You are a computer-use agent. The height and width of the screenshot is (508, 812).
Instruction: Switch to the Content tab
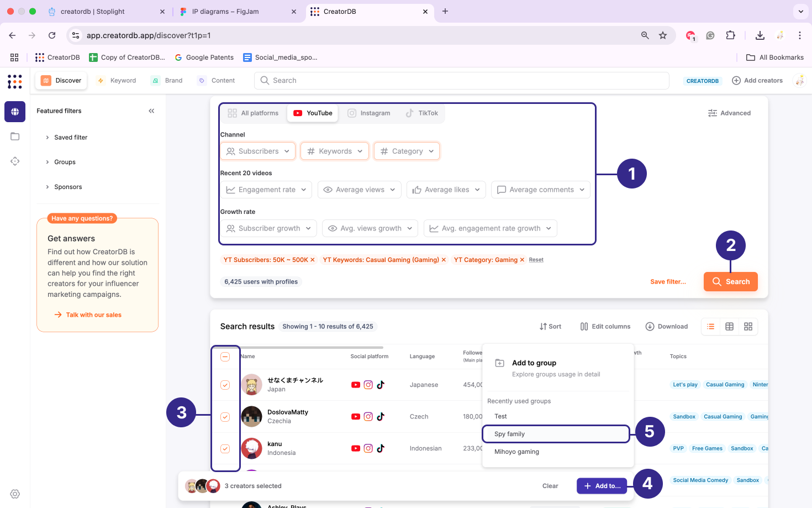pos(217,81)
